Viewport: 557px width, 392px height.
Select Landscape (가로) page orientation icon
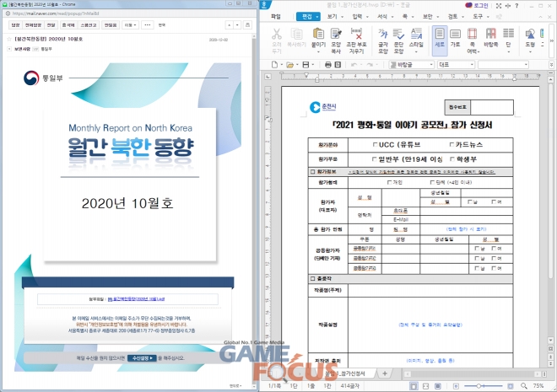pyautogui.click(x=456, y=37)
